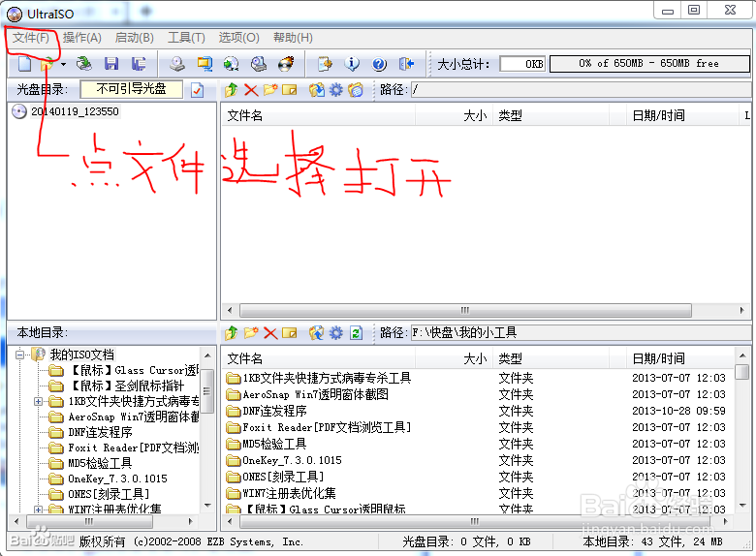The image size is (756, 556).
Task: Click the Add to disc icon in local toolbar
Action: [317, 333]
